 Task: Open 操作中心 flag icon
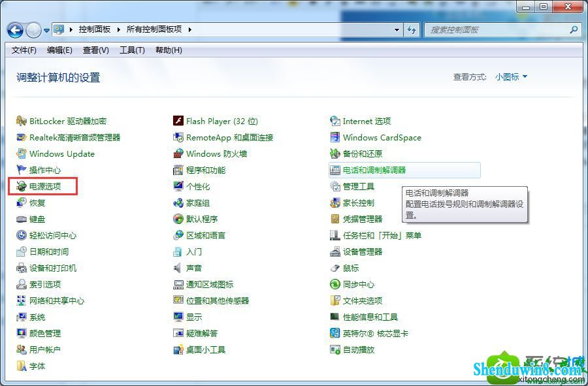[x=22, y=170]
